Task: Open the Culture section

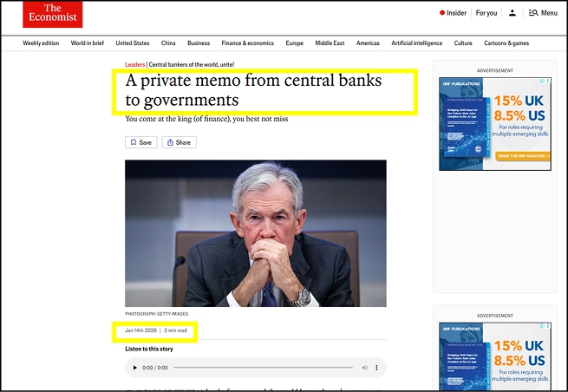Action: pyautogui.click(x=463, y=43)
